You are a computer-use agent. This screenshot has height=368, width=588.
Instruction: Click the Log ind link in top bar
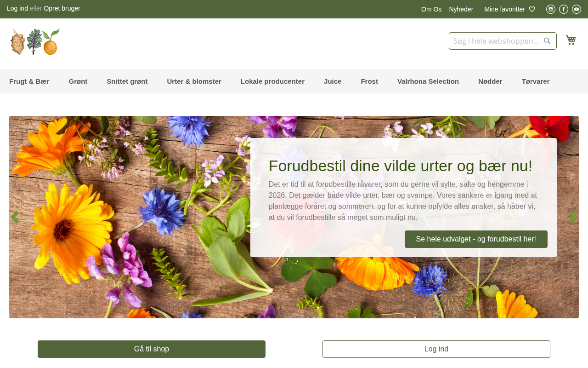pyautogui.click(x=17, y=8)
